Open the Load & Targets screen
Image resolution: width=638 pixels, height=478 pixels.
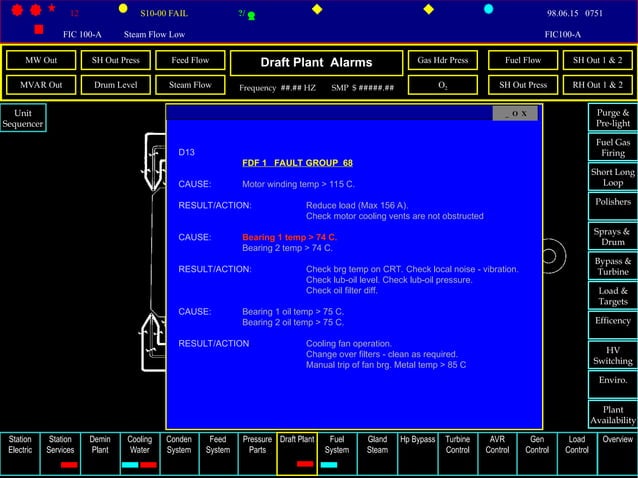tap(613, 296)
